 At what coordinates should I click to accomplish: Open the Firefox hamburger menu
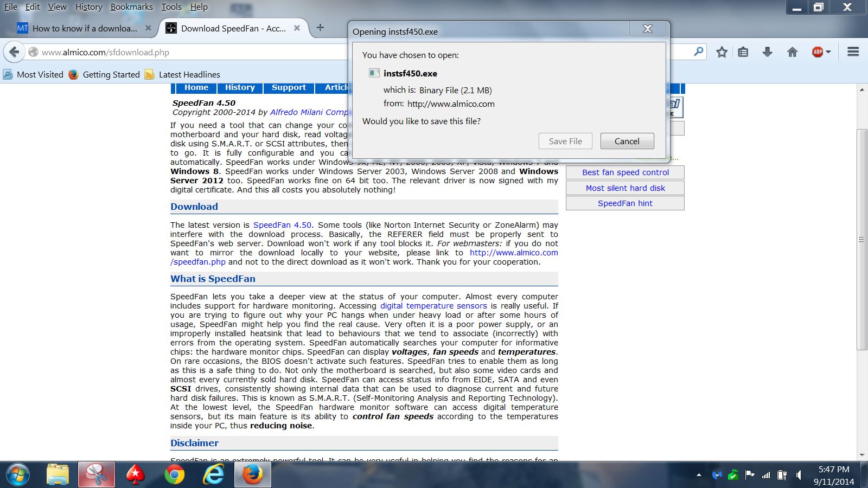(x=853, y=52)
